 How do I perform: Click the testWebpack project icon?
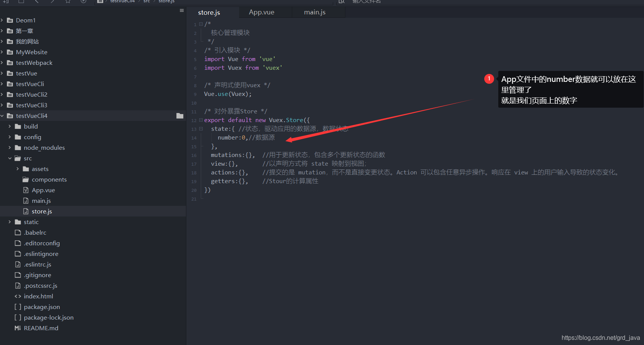pyautogui.click(x=10, y=63)
